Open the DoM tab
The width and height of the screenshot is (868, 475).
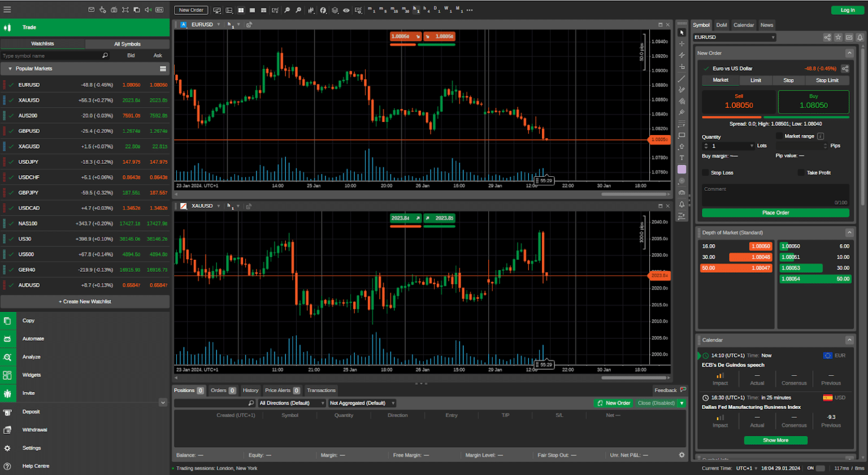click(721, 25)
